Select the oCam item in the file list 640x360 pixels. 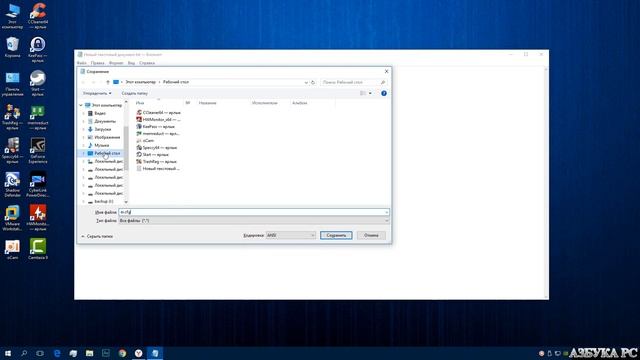145,141
